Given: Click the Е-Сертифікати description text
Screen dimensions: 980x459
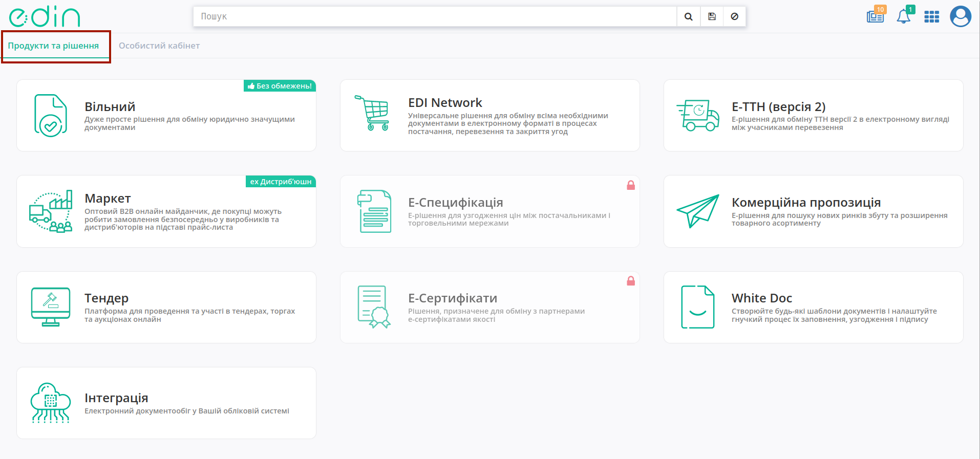Looking at the screenshot, I should pyautogui.click(x=496, y=315).
